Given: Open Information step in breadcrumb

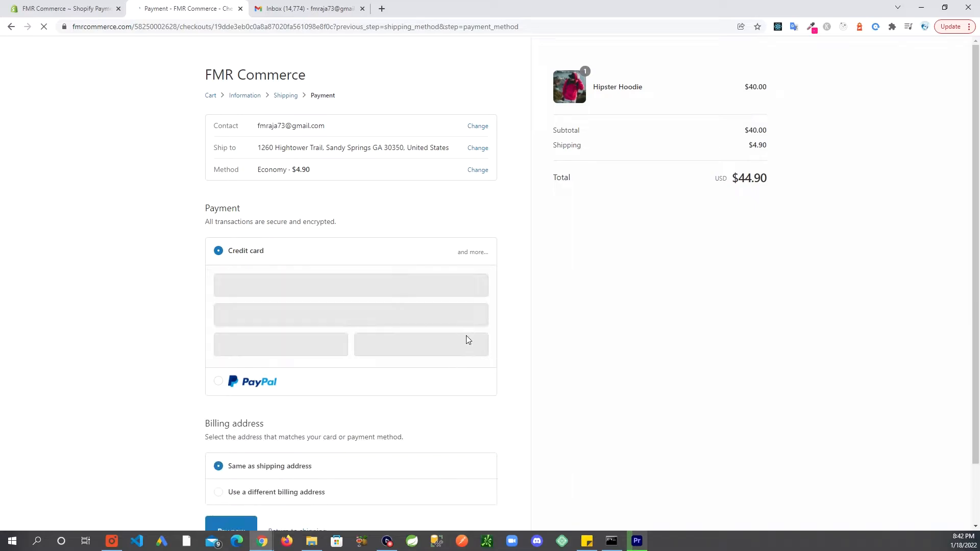Looking at the screenshot, I should click(244, 95).
